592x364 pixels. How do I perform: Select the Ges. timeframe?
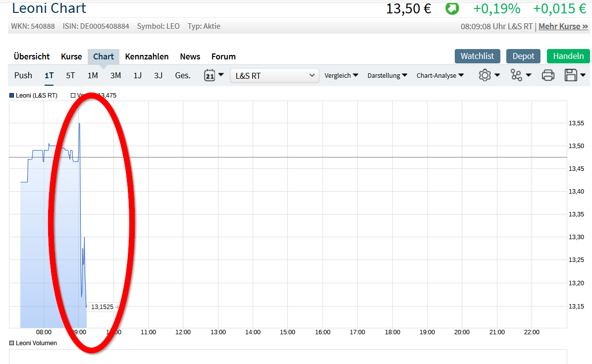(183, 75)
